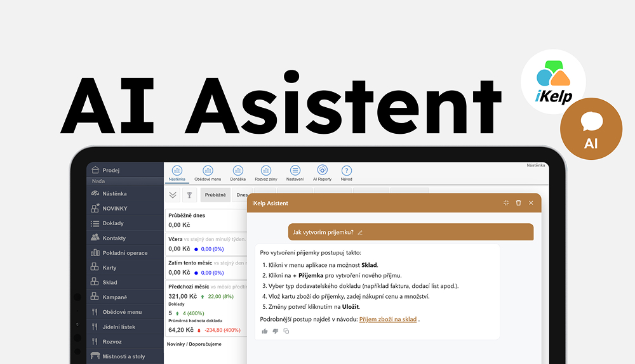Screen dimensions: 635x364
Task: Click the Průběžně dnes card
Action: 206,220
